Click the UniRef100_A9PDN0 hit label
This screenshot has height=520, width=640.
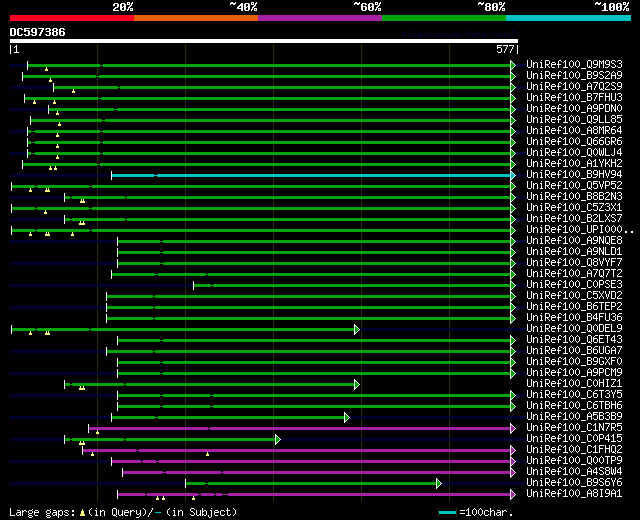[574, 108]
